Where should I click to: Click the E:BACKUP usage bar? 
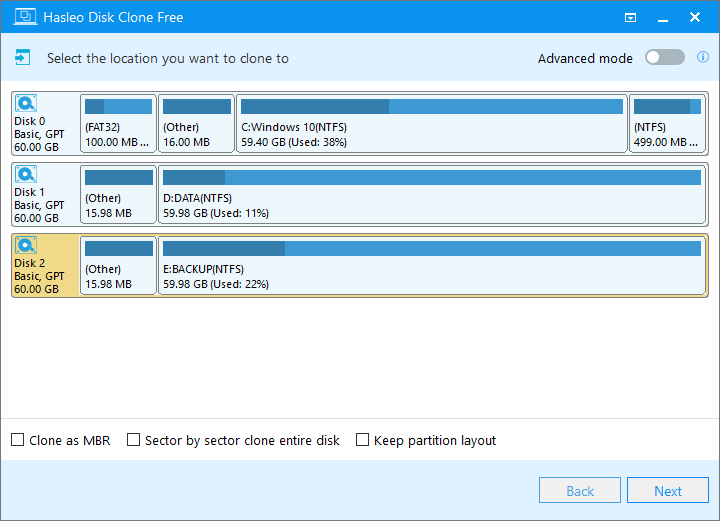[432, 248]
